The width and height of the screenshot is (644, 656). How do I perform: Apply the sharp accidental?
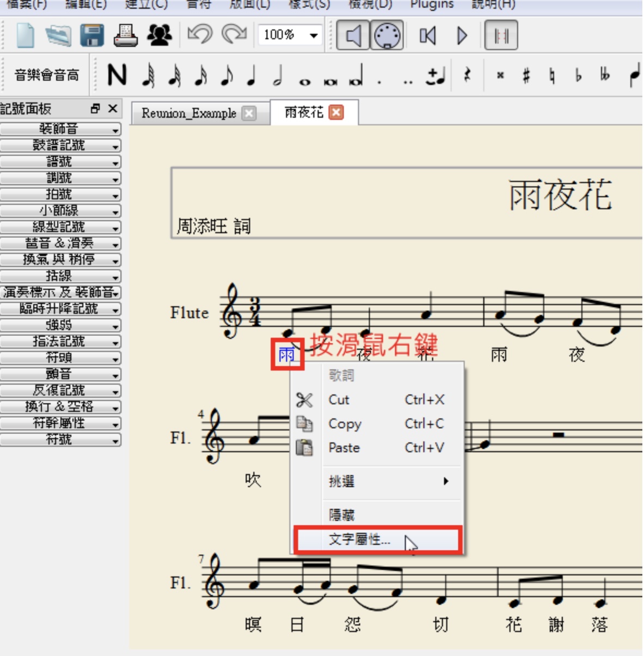point(526,75)
